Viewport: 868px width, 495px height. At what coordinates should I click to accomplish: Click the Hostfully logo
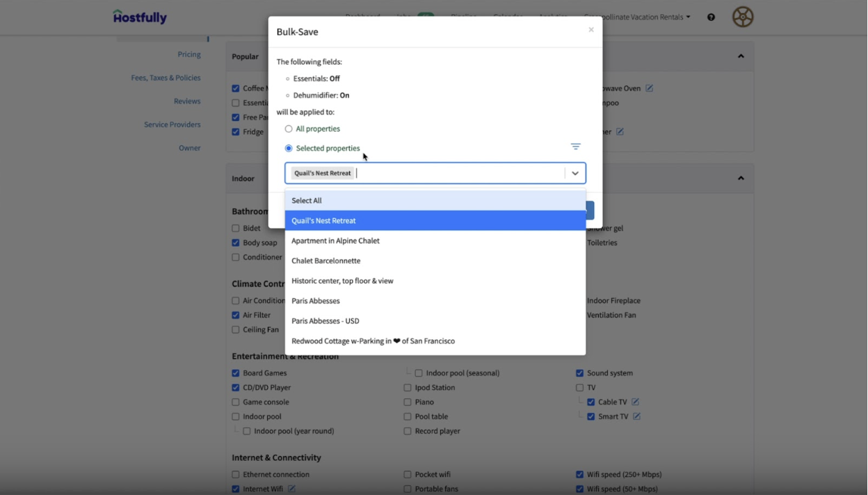pos(139,17)
